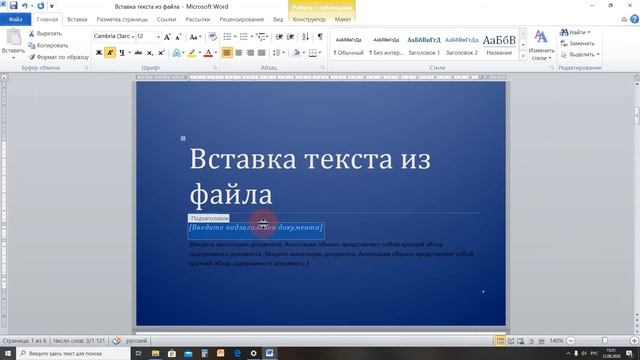Screen dimensions: 640x360
Task: Apply text effects icon
Action: pos(176,53)
